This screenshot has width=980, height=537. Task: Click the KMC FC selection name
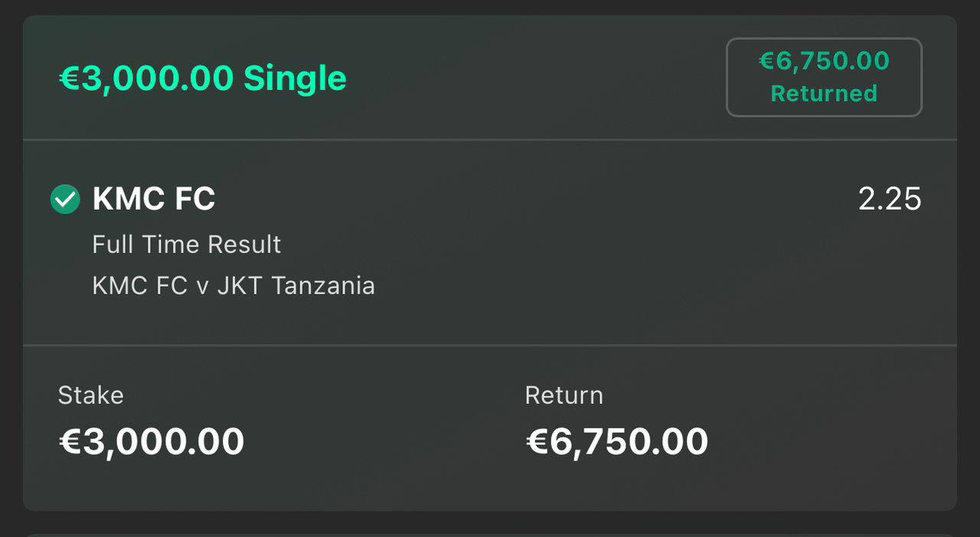click(154, 199)
